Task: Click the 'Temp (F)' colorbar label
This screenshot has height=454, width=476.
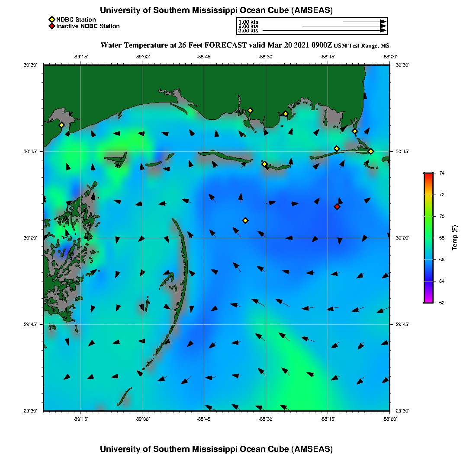Action: click(x=454, y=238)
